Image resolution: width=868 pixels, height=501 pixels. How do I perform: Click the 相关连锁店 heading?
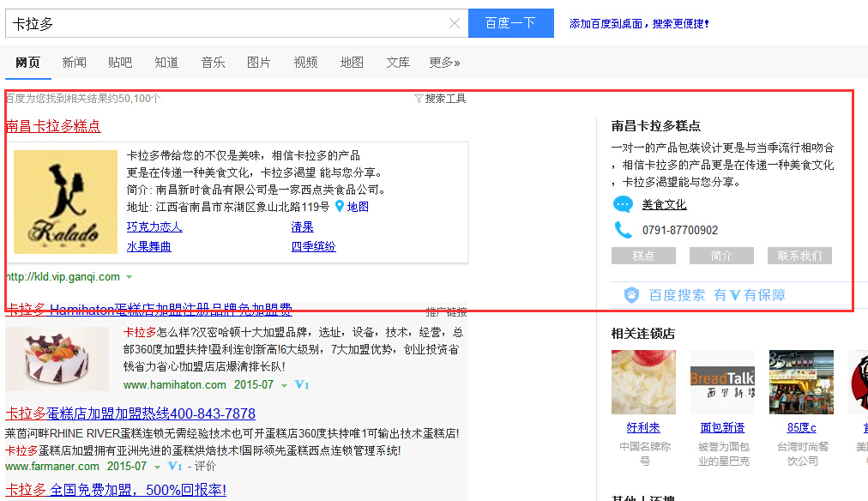point(643,333)
